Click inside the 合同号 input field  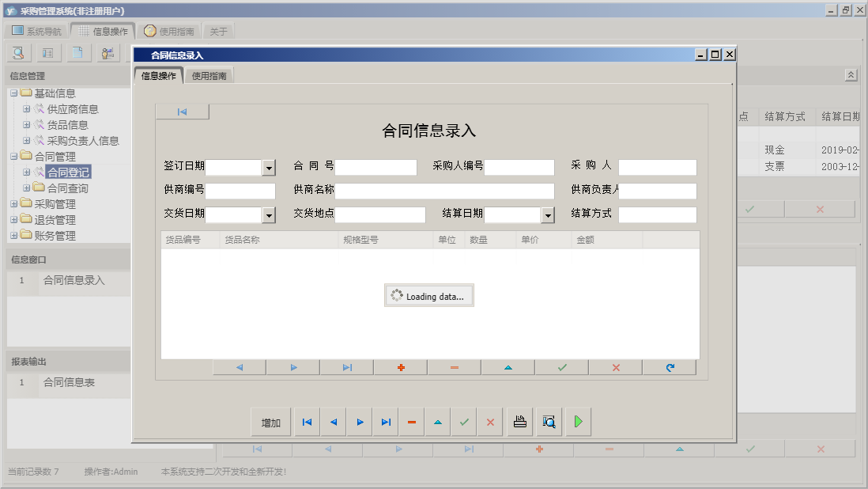[x=376, y=167]
